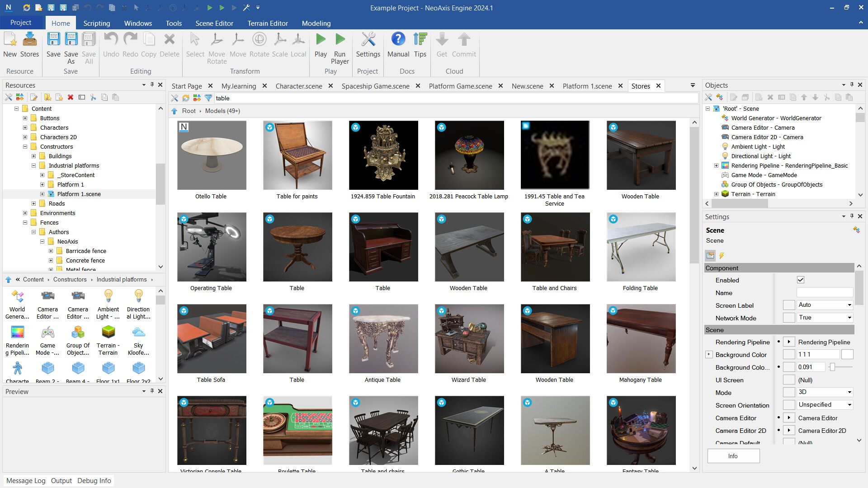The width and height of the screenshot is (868, 488).
Task: Select the Folding Table thumbnail
Action: coord(641,248)
